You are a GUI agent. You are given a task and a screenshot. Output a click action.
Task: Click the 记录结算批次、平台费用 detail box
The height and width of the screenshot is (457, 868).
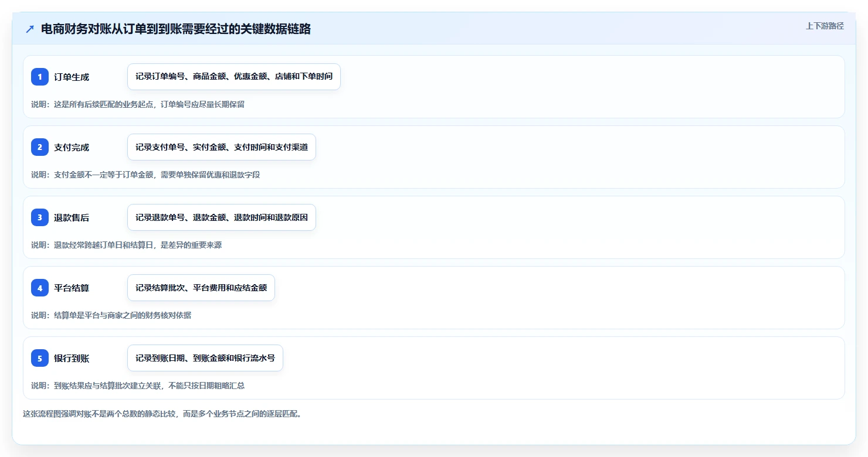201,288
